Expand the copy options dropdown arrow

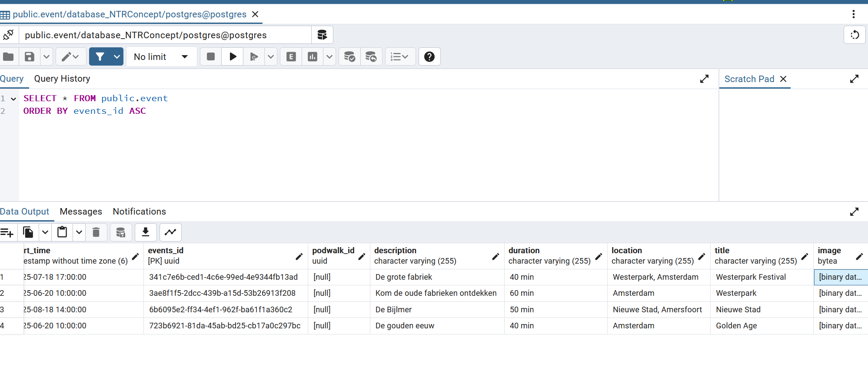pyautogui.click(x=45, y=232)
